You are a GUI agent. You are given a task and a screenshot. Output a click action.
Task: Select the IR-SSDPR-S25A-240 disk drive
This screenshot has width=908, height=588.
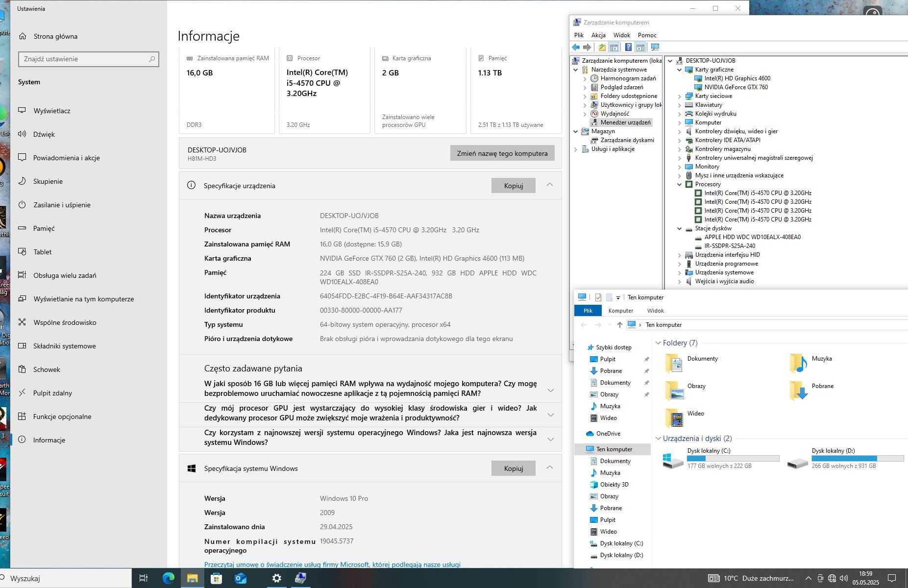pos(729,246)
